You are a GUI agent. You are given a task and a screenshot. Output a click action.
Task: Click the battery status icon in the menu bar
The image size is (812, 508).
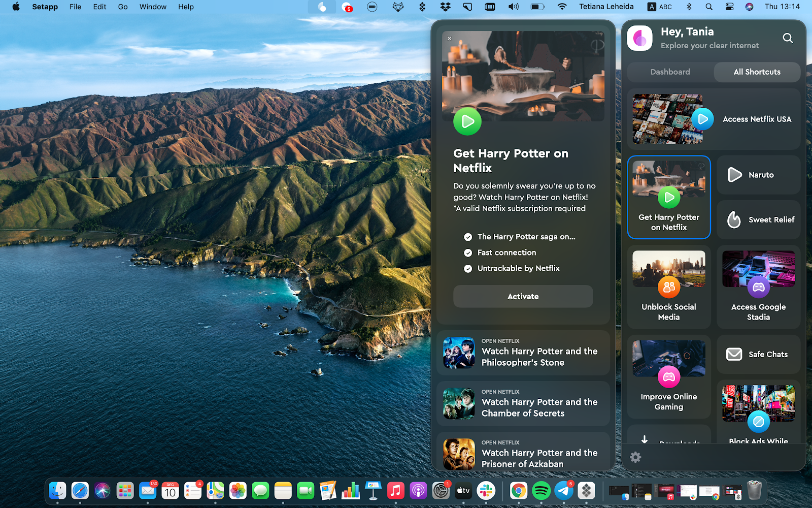tap(537, 7)
